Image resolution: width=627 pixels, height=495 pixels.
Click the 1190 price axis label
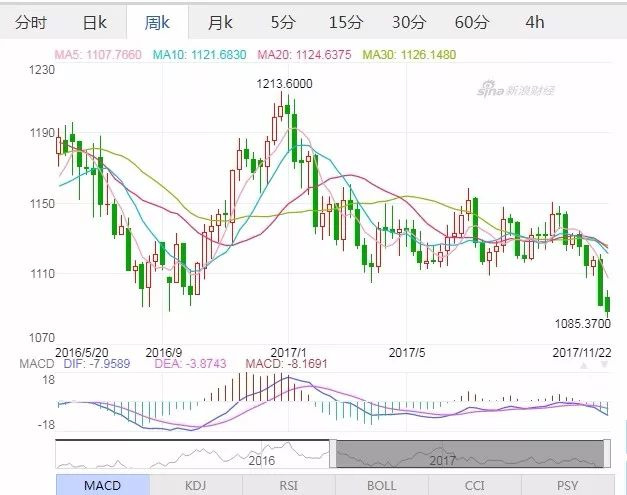point(42,132)
